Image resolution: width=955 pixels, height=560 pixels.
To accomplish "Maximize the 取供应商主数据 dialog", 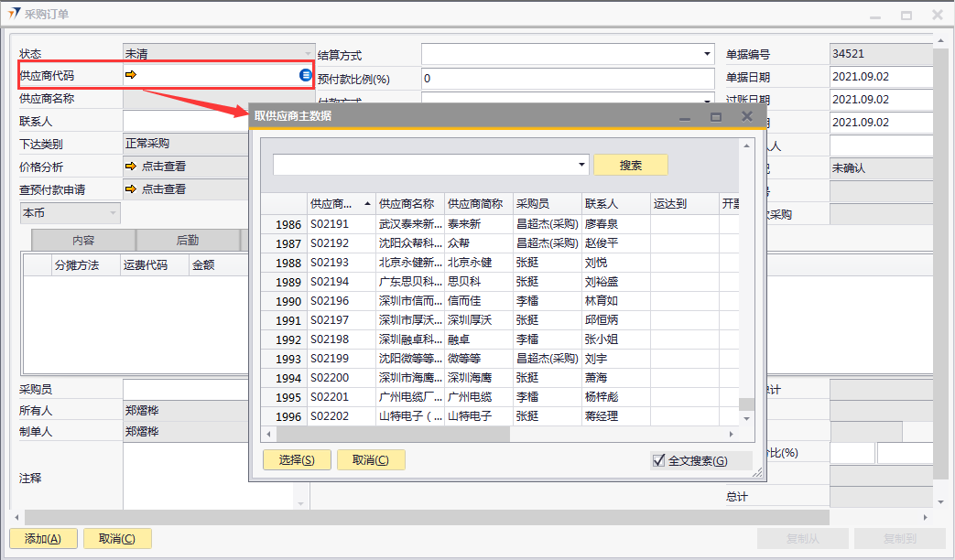I will (x=716, y=116).
